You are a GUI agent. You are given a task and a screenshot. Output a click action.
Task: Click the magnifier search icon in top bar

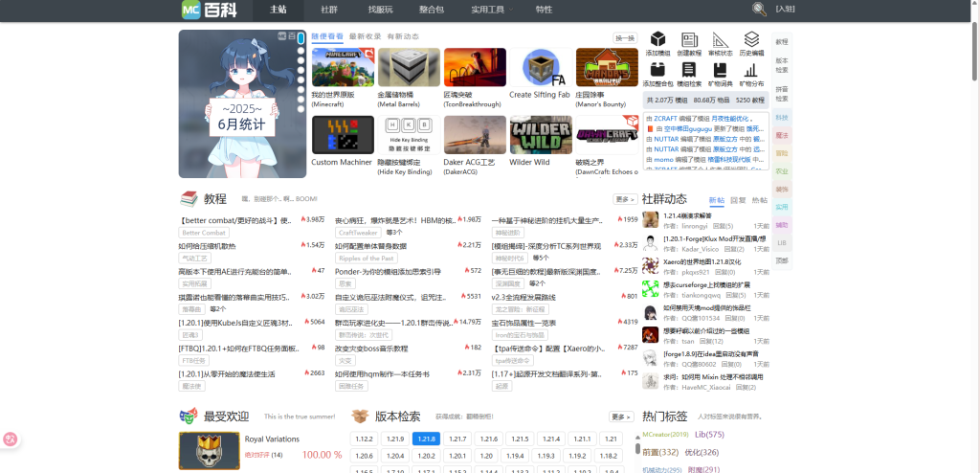759,9
